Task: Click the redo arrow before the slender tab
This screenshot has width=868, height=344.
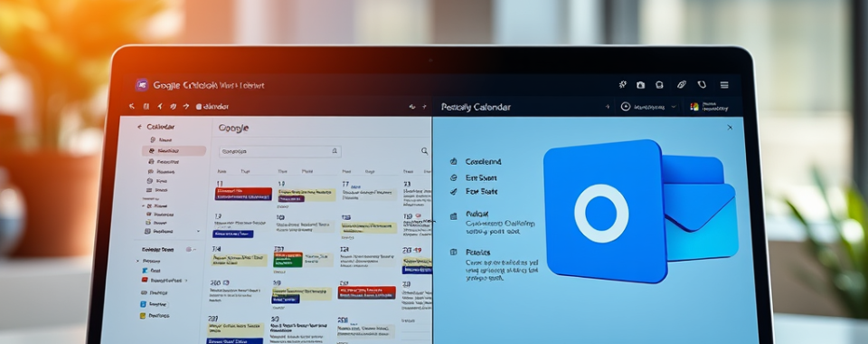Action: (x=186, y=106)
